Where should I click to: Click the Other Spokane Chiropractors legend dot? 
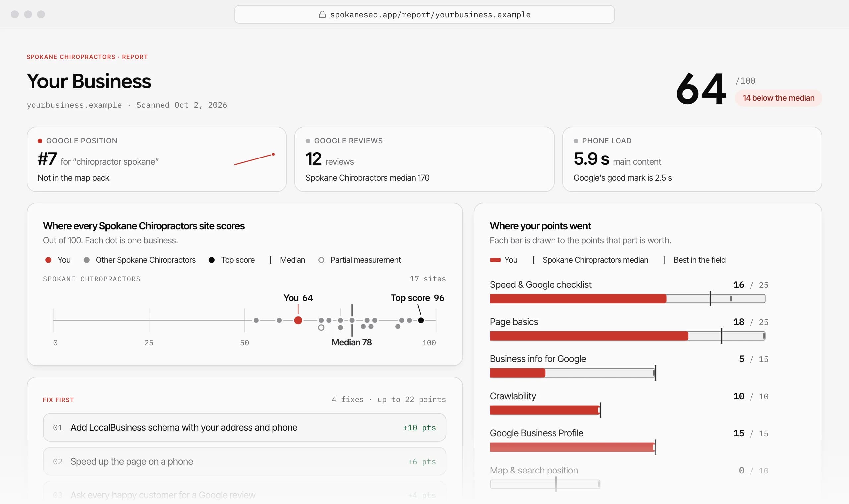click(87, 260)
